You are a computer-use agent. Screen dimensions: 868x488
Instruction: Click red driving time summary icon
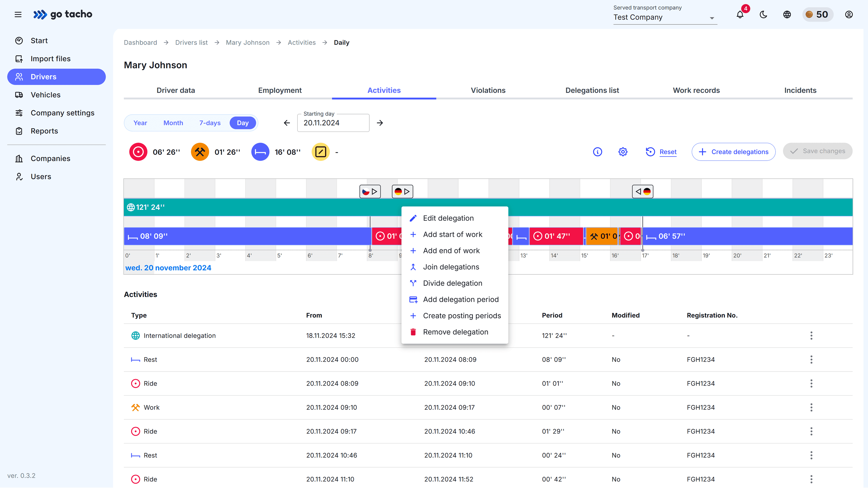click(138, 152)
